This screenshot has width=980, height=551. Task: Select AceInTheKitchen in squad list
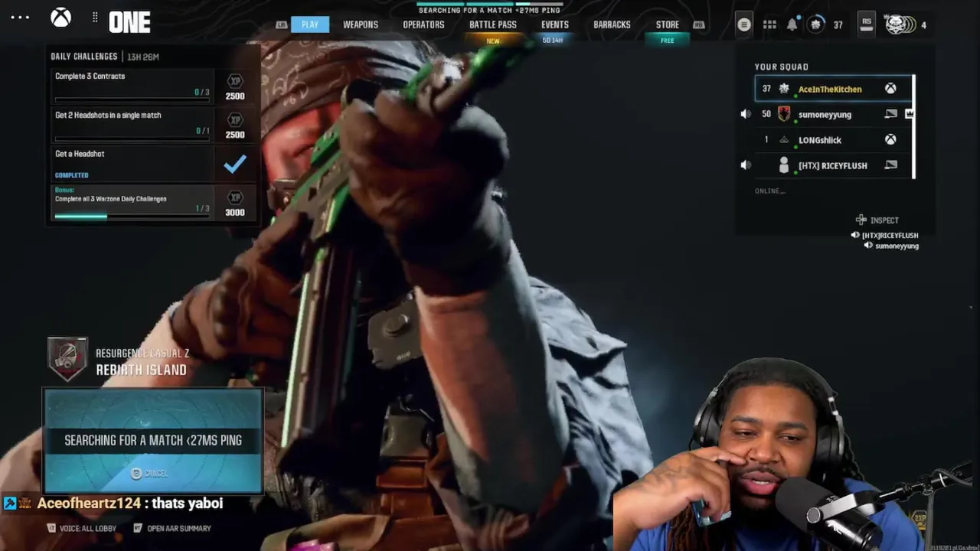834,89
